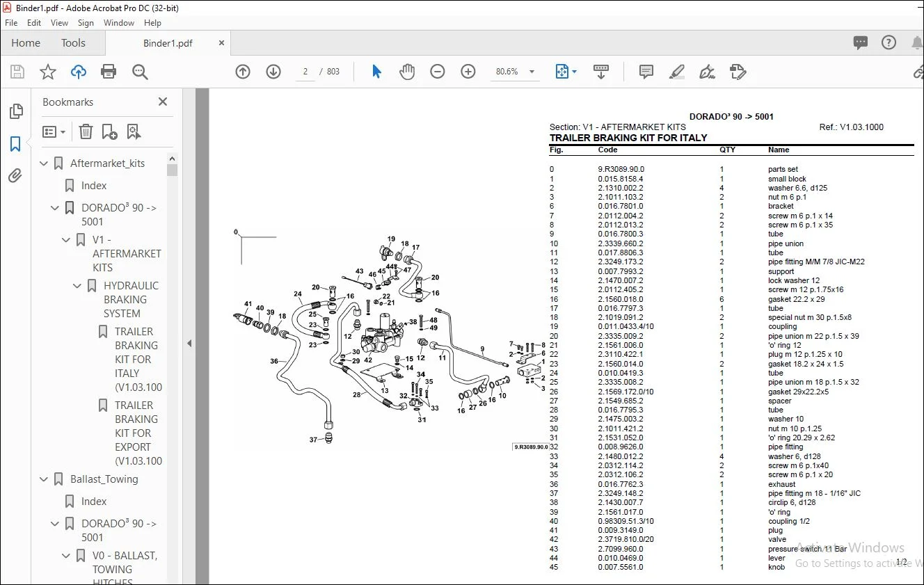Viewport: 924px width, 585px height.
Task: Activate the Selection arrow tool
Action: click(376, 72)
